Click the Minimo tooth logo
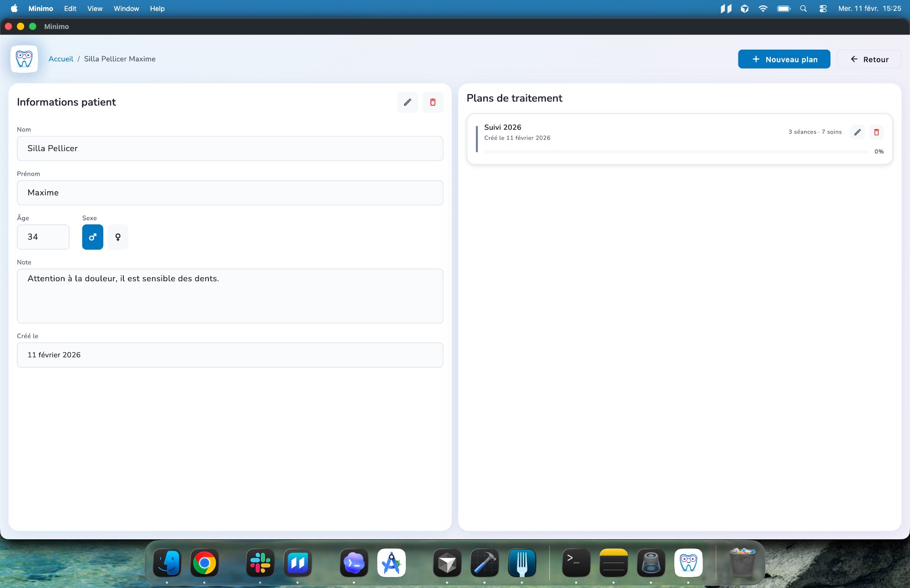Image resolution: width=910 pixels, height=588 pixels. 24,59
